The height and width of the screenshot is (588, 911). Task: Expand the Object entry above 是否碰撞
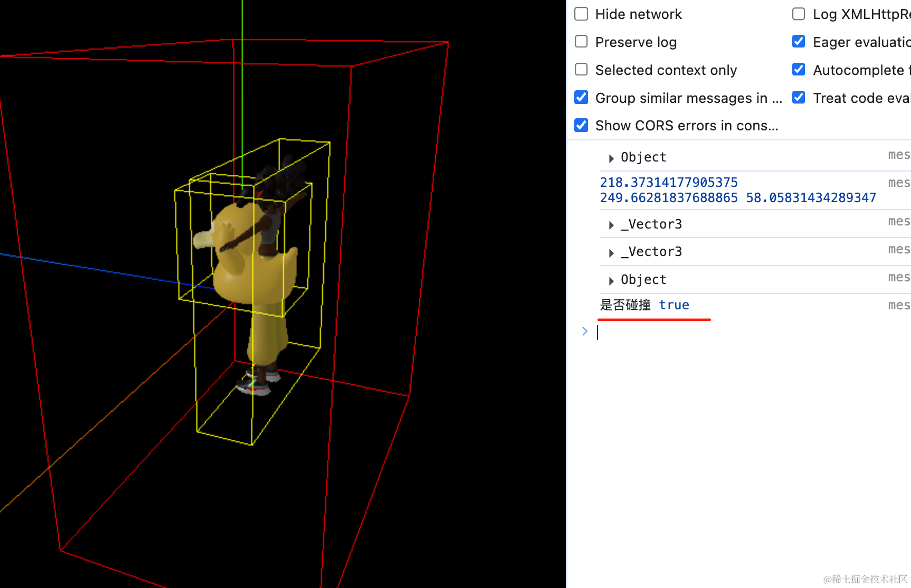pyautogui.click(x=611, y=280)
